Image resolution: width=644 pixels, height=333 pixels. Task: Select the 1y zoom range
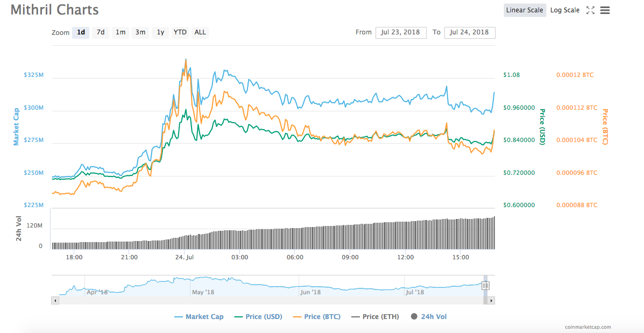click(x=160, y=32)
